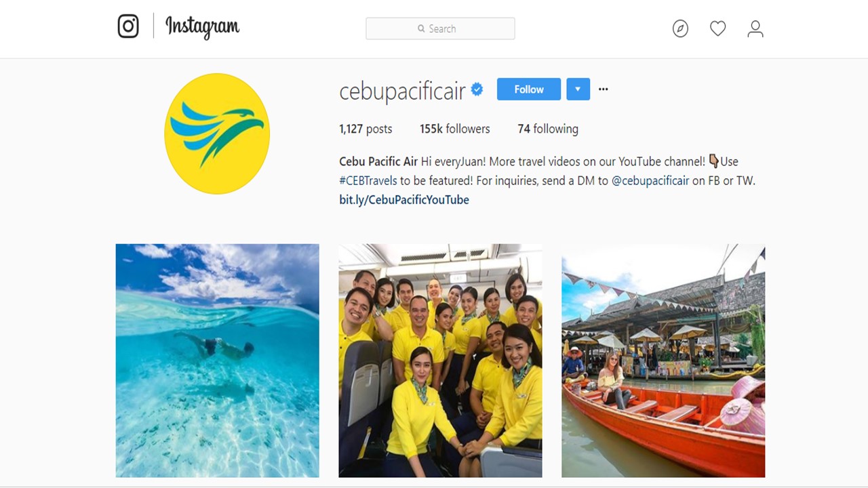The width and height of the screenshot is (868, 488).
Task: Click the blue verified badge
Action: [x=477, y=89]
